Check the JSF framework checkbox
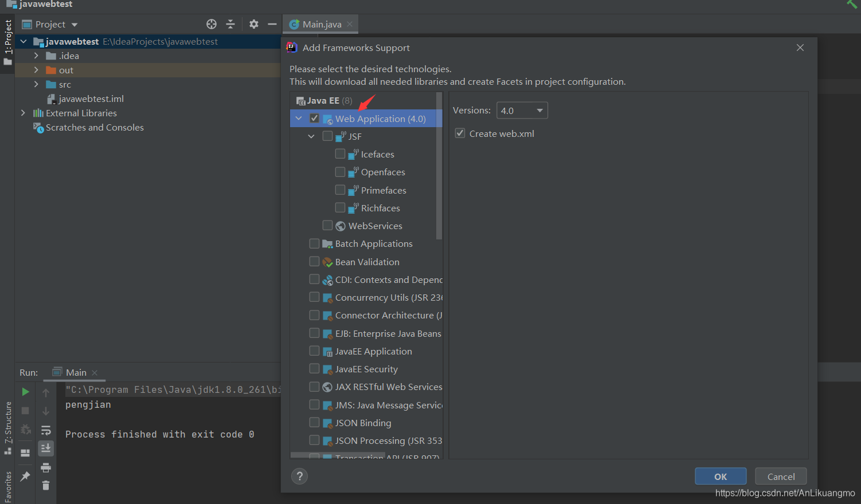Image resolution: width=861 pixels, height=504 pixels. pos(327,136)
